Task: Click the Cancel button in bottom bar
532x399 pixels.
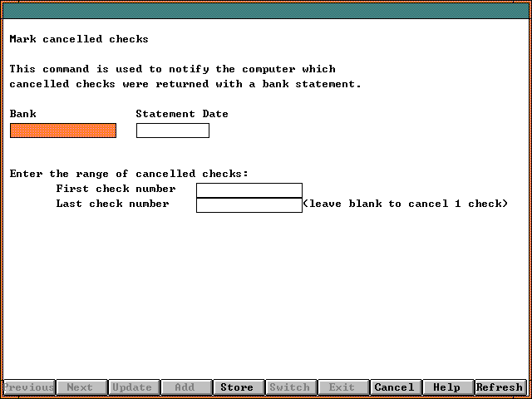Action: coord(394,387)
